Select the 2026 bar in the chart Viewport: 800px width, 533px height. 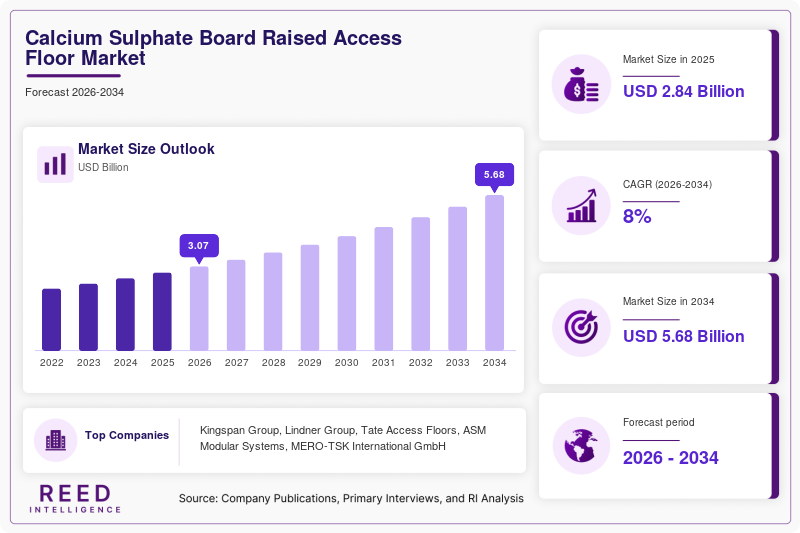click(199, 309)
